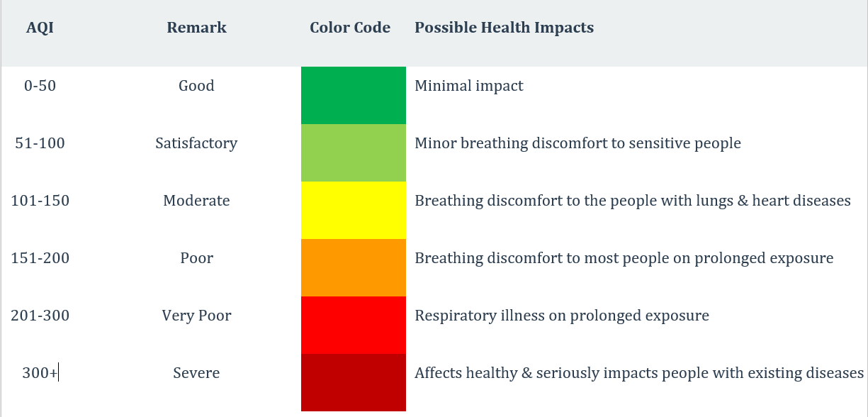The height and width of the screenshot is (417, 868).
Task: Click the AQI column header
Action: (40, 28)
